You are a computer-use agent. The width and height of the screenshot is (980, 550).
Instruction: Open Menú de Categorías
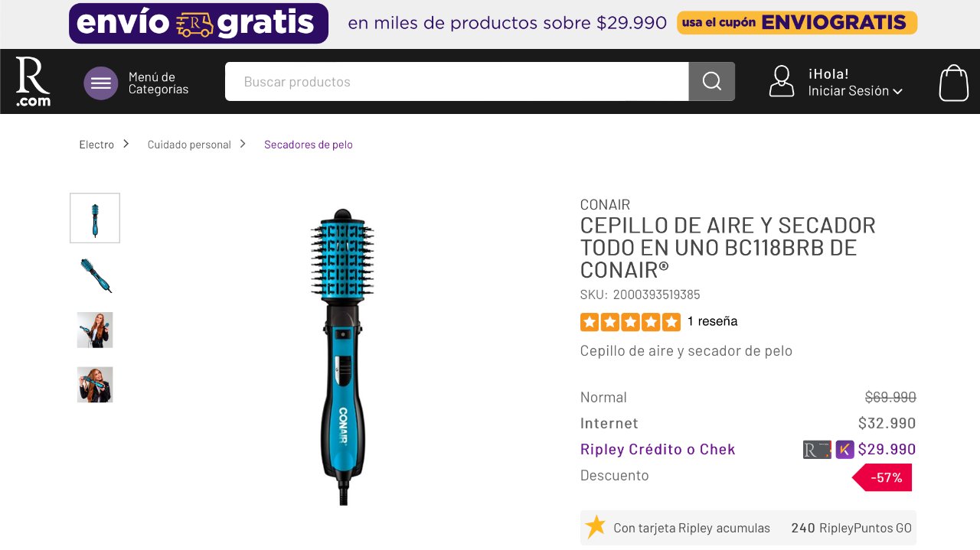pos(158,83)
